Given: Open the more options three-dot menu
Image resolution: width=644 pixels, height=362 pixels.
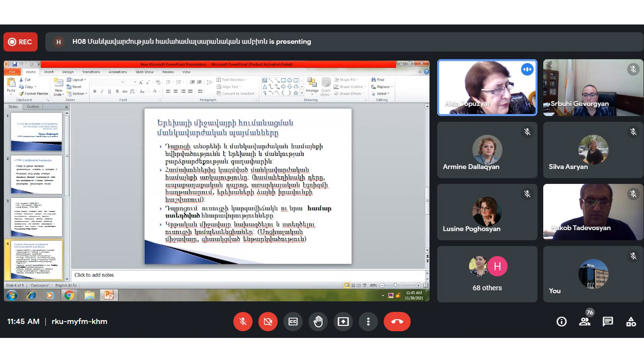Looking at the screenshot, I should 368,322.
